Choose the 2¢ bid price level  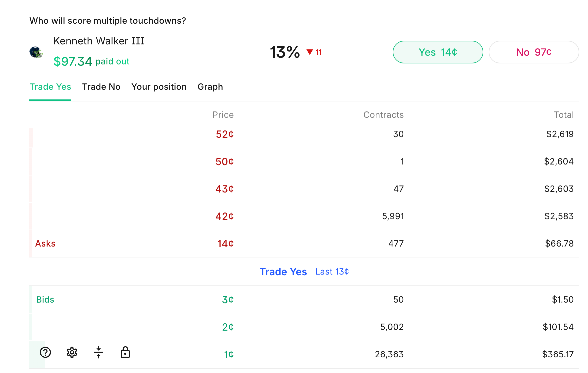[x=228, y=327]
